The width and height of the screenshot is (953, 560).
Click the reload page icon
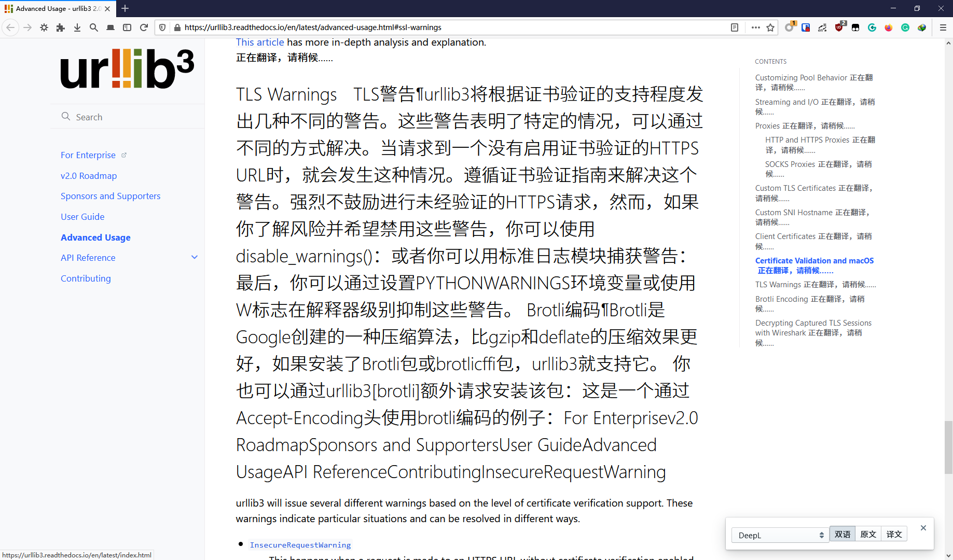pos(144,27)
